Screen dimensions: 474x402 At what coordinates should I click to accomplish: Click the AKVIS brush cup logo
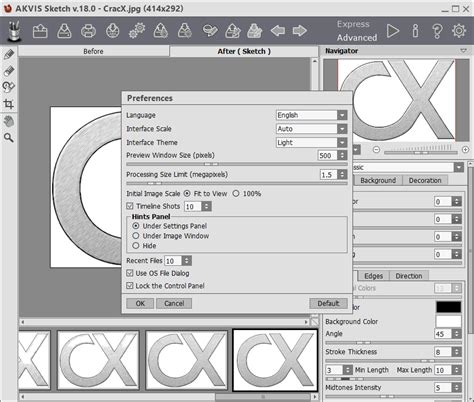[x=14, y=31]
